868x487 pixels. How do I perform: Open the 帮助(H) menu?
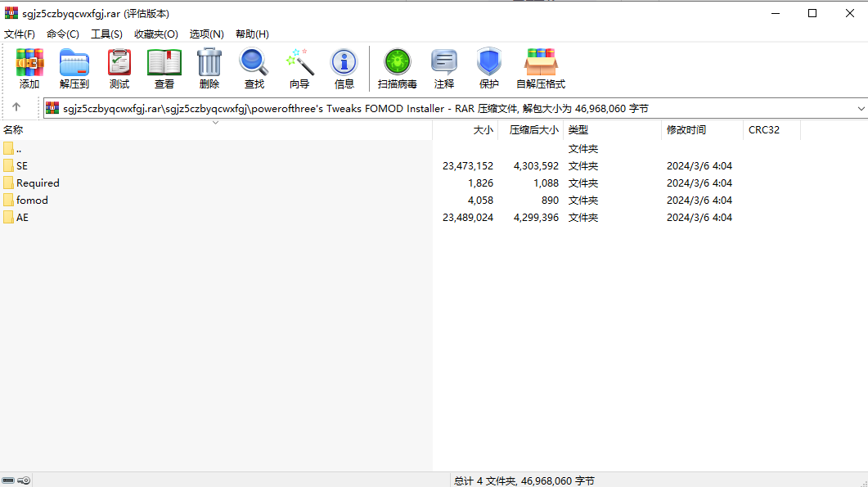point(252,34)
